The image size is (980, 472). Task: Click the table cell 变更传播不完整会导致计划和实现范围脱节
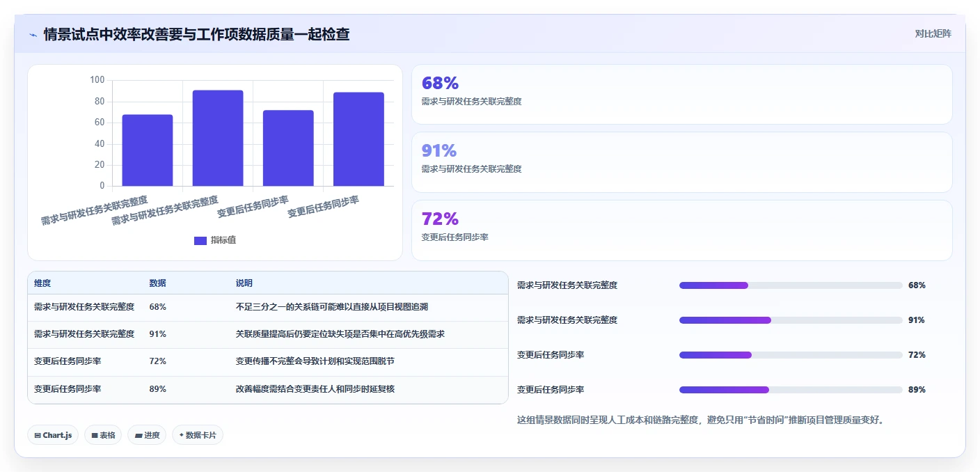coord(315,361)
